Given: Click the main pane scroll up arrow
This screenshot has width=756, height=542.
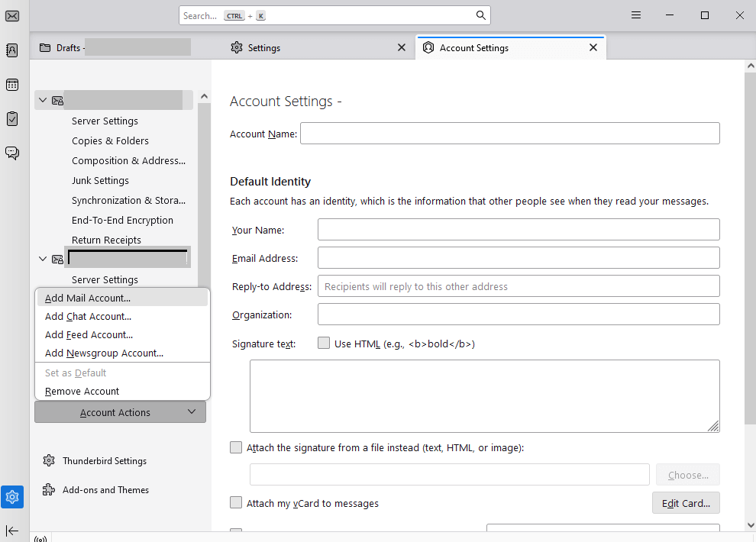Looking at the screenshot, I should pos(750,66).
